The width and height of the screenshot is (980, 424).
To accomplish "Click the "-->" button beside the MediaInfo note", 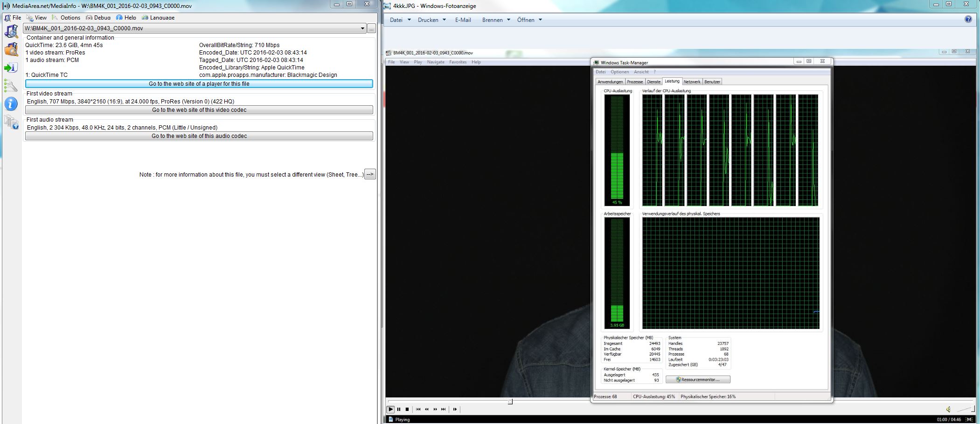I will point(370,174).
